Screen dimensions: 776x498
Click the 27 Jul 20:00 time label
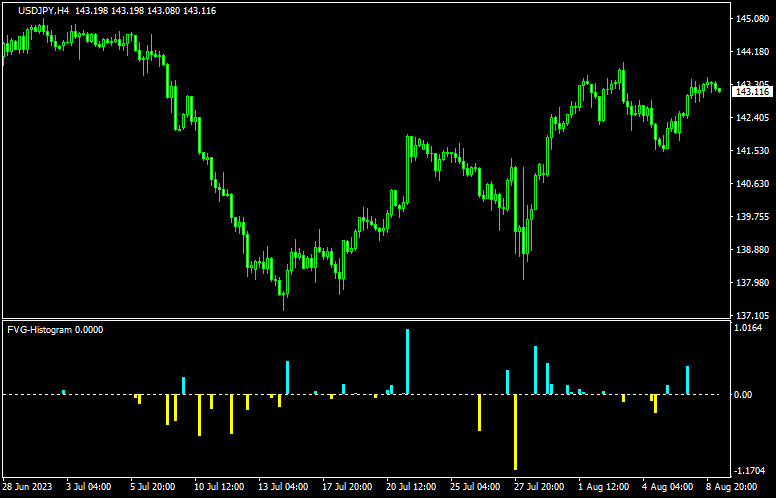pos(539,487)
